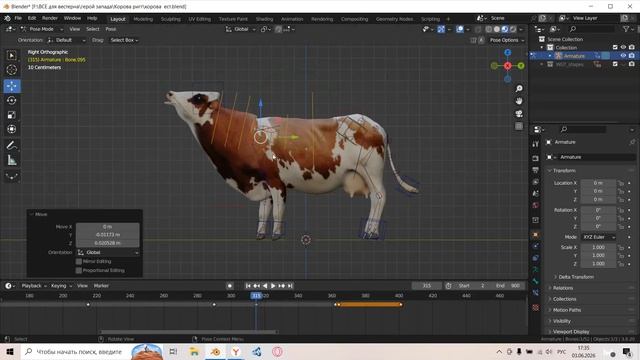Toggle viewport overlays button

pos(460,29)
